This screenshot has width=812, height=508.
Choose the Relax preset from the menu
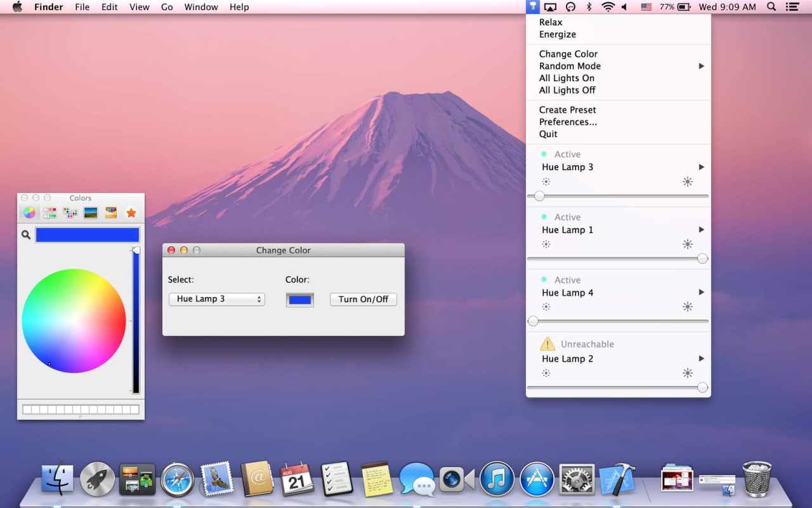pos(551,22)
